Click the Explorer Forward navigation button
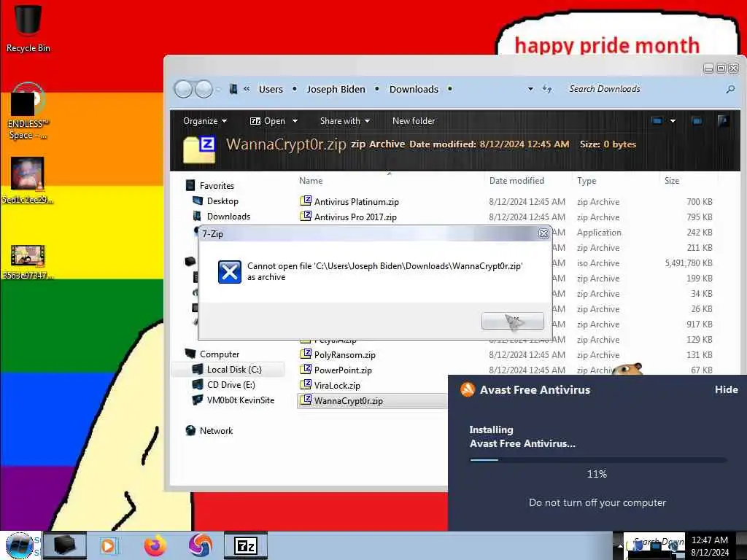This screenshot has width=747, height=560. pyautogui.click(x=204, y=89)
